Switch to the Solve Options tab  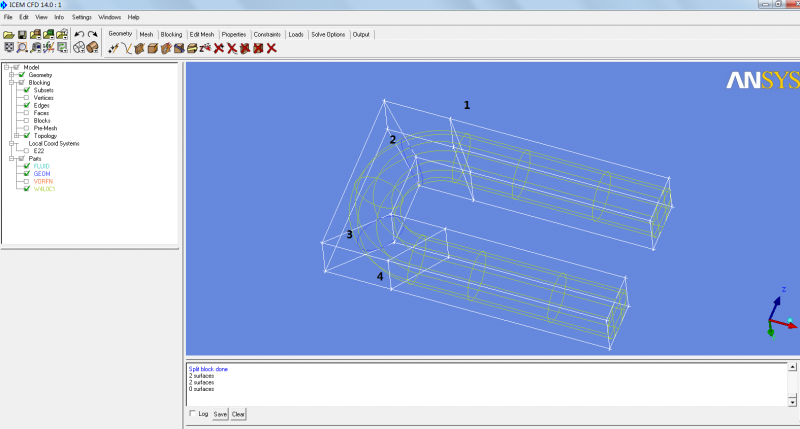pyautogui.click(x=328, y=34)
